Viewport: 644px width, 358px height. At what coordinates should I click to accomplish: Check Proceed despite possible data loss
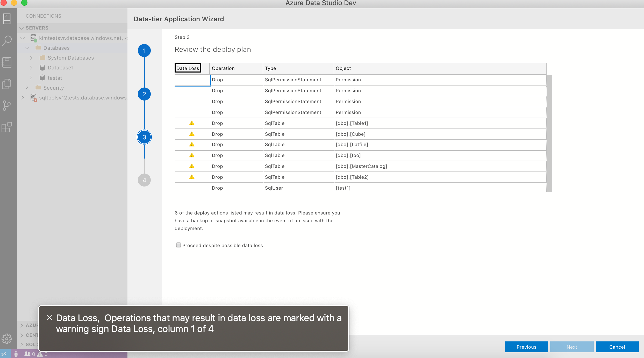click(x=178, y=245)
